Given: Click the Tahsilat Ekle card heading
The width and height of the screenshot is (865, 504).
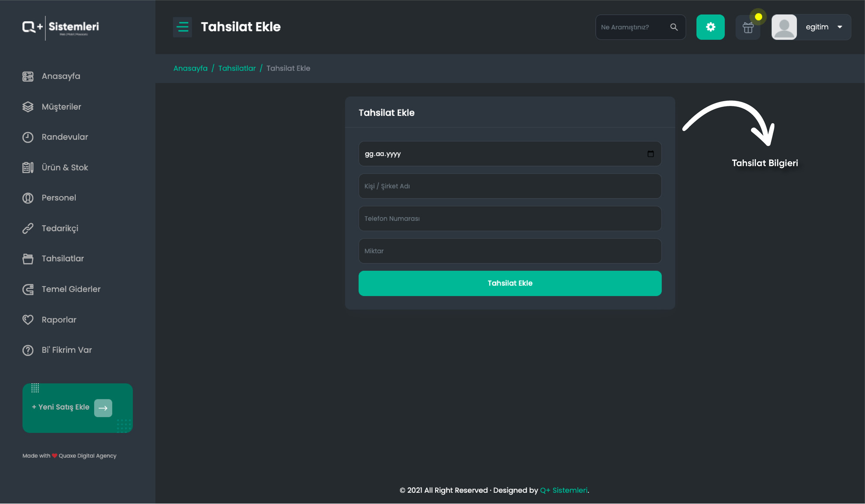Looking at the screenshot, I should coord(386,113).
